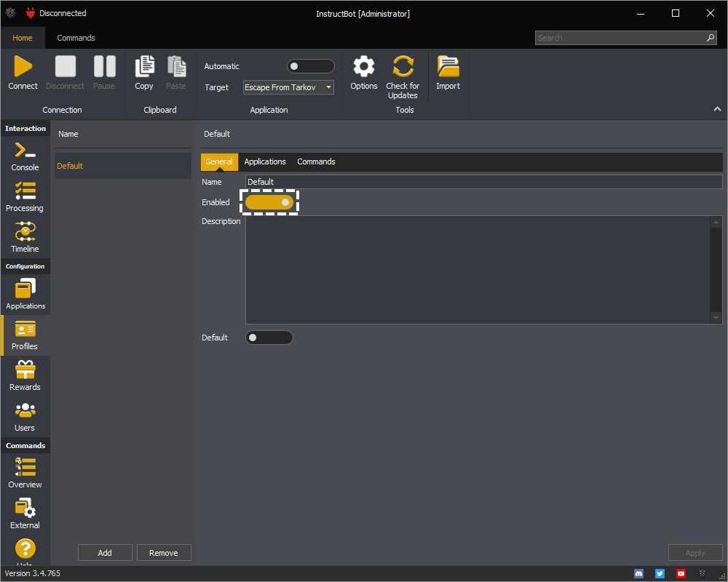Open Options gear icon
728x582 pixels.
[x=364, y=66]
